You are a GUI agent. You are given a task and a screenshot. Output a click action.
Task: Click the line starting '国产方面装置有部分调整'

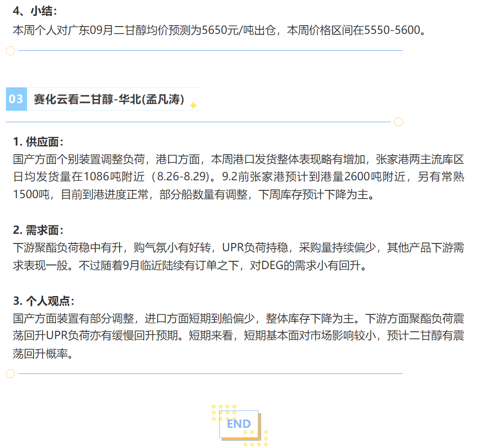click(238, 318)
